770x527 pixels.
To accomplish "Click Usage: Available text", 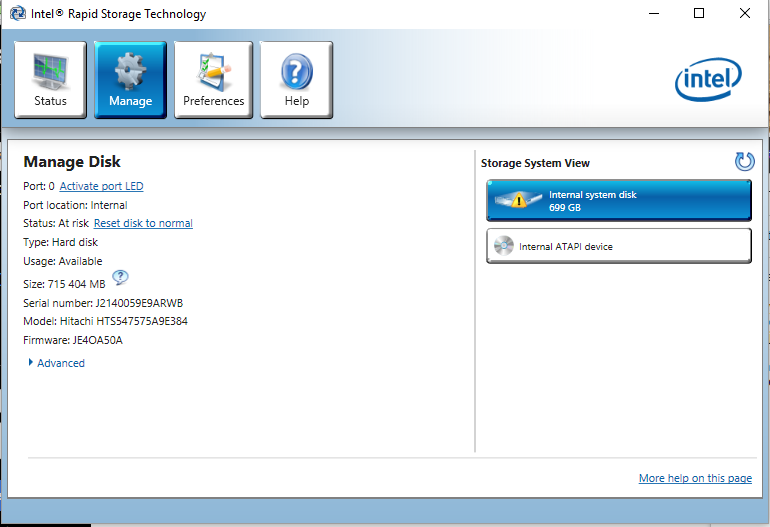I will [63, 261].
